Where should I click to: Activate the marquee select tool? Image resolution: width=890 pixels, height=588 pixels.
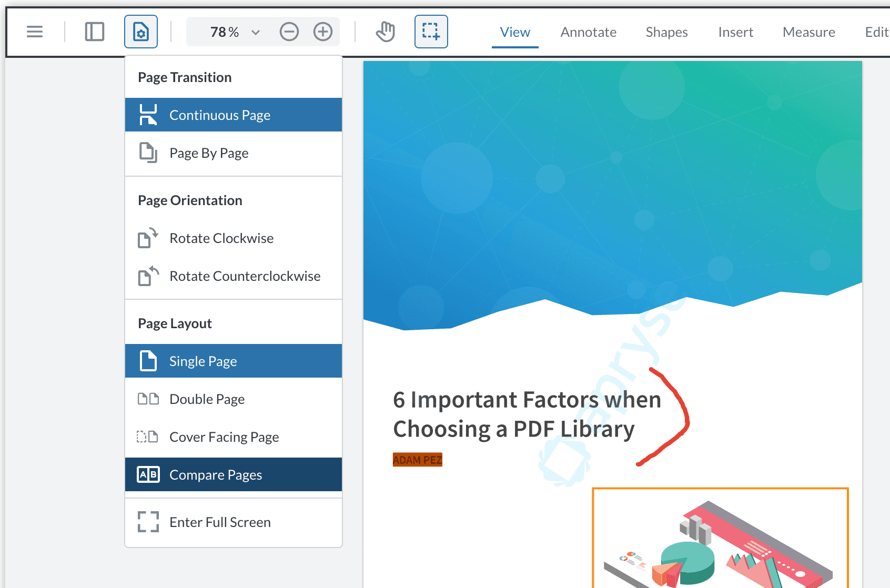431,32
